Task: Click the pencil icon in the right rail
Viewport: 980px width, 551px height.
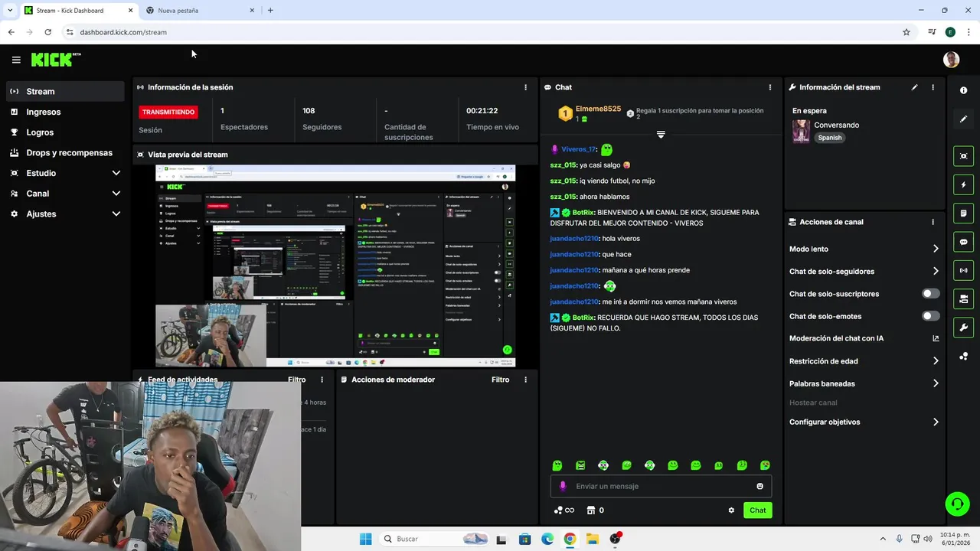Action: click(x=963, y=119)
